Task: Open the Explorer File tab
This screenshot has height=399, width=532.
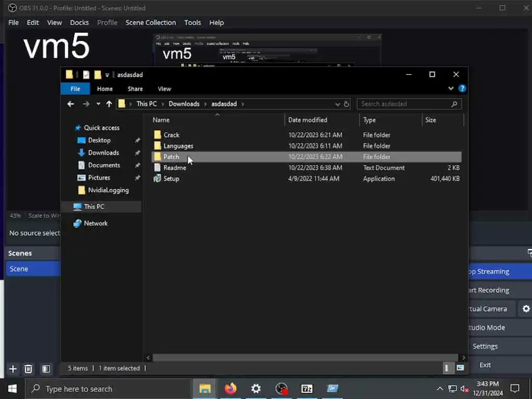Action: (x=75, y=89)
